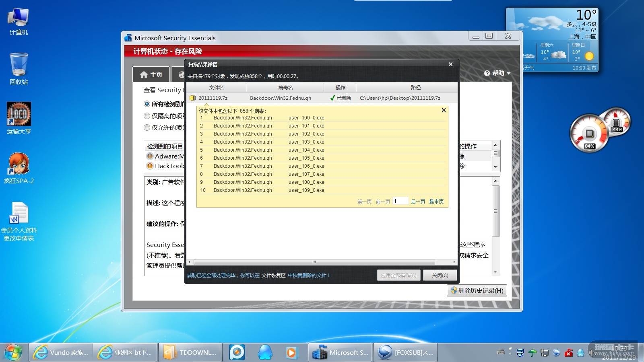
Task: Click the keyboard input method tray icon
Action: tap(500, 352)
